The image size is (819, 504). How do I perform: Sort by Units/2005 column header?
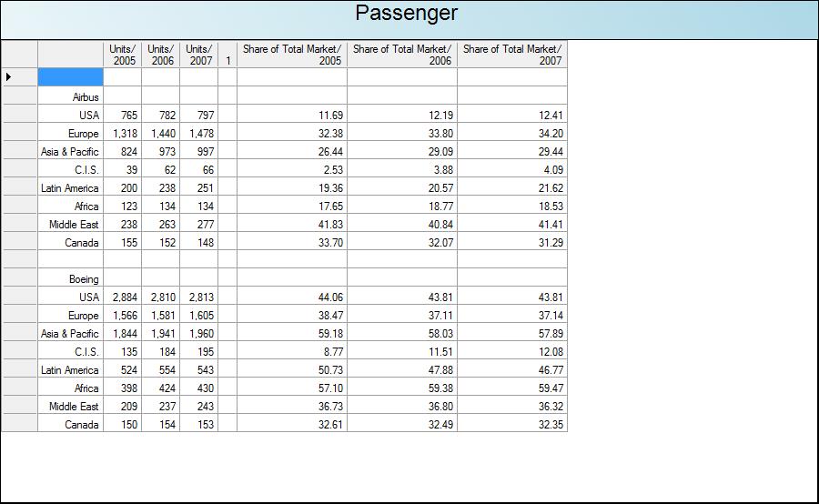122,55
